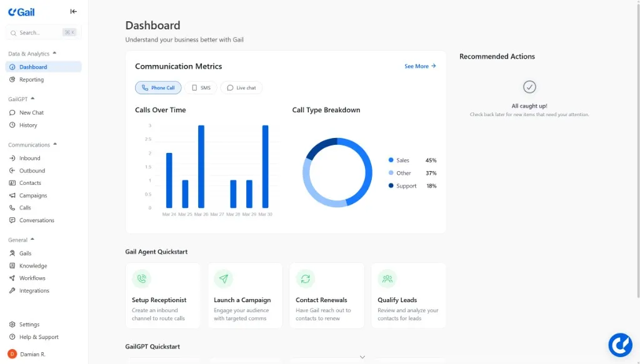The height and width of the screenshot is (364, 640).
Task: Open the Contact Renewals card
Action: 326,295
